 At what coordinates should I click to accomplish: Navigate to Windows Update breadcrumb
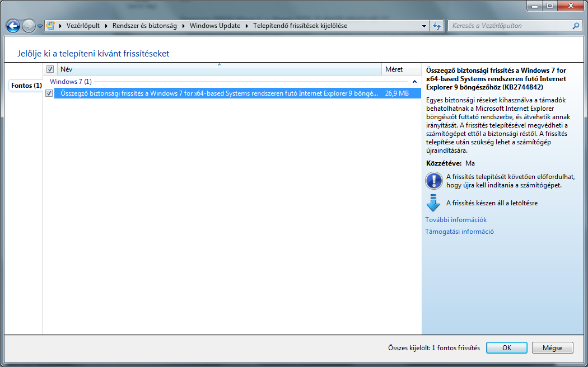tap(215, 26)
